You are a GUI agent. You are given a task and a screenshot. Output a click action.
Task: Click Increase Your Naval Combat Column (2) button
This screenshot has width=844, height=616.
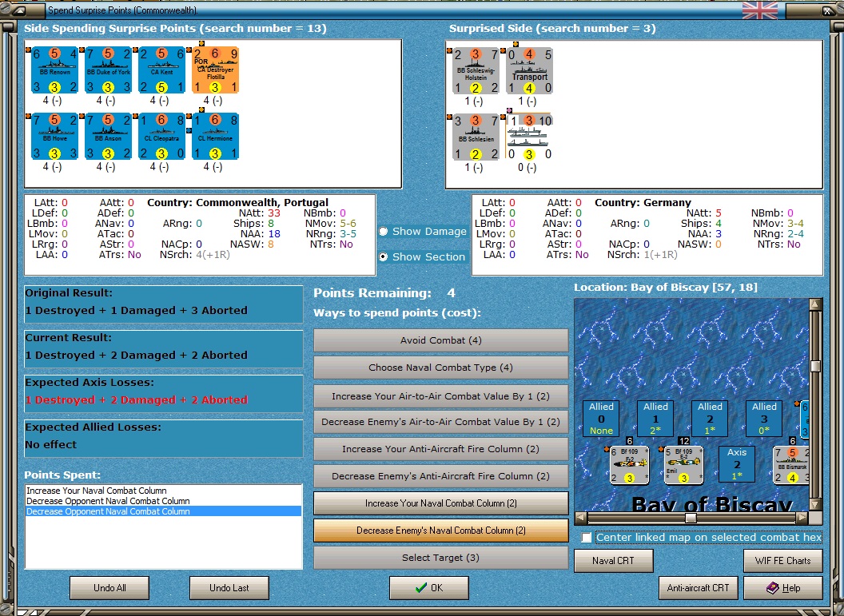[441, 503]
